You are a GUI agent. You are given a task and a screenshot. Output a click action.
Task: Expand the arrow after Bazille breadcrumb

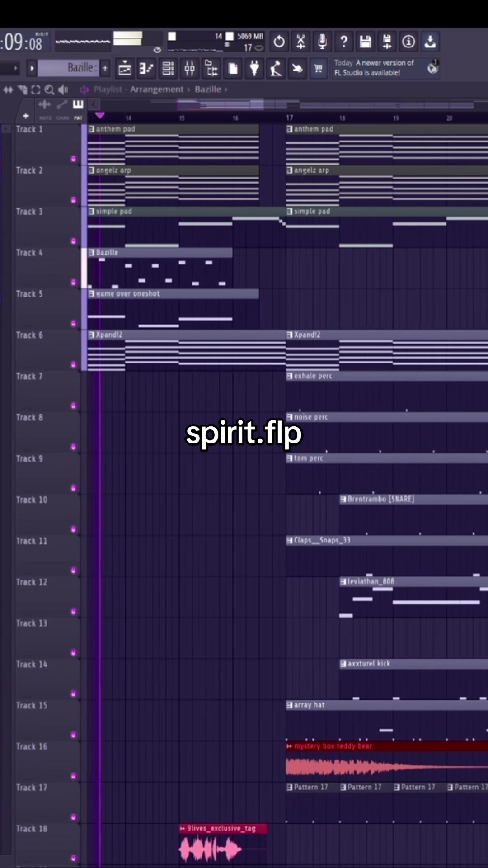(226, 90)
